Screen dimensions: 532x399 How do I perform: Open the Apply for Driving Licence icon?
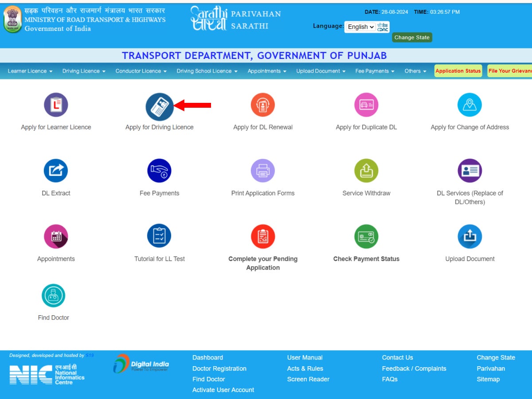160,106
